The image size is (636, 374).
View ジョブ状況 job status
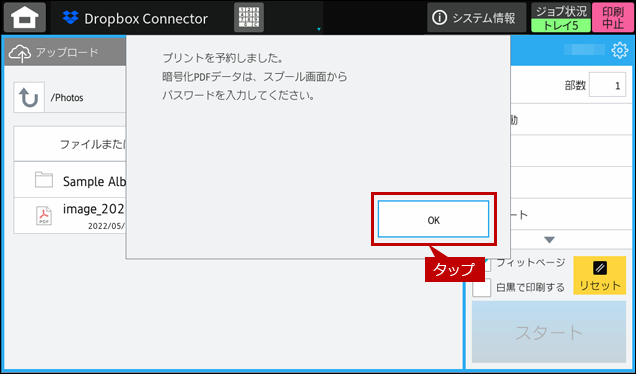(561, 18)
